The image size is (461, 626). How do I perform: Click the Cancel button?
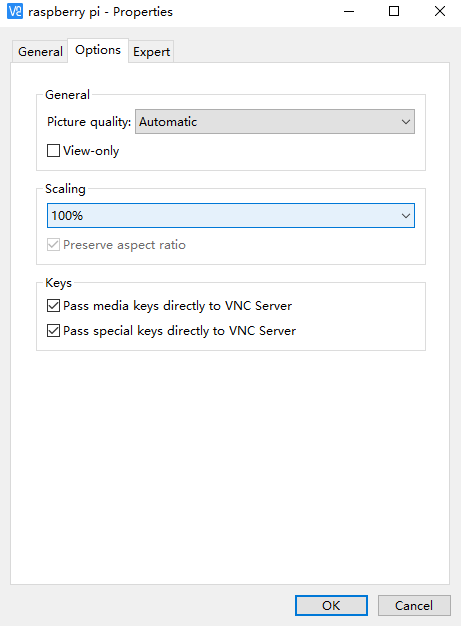[x=414, y=606]
